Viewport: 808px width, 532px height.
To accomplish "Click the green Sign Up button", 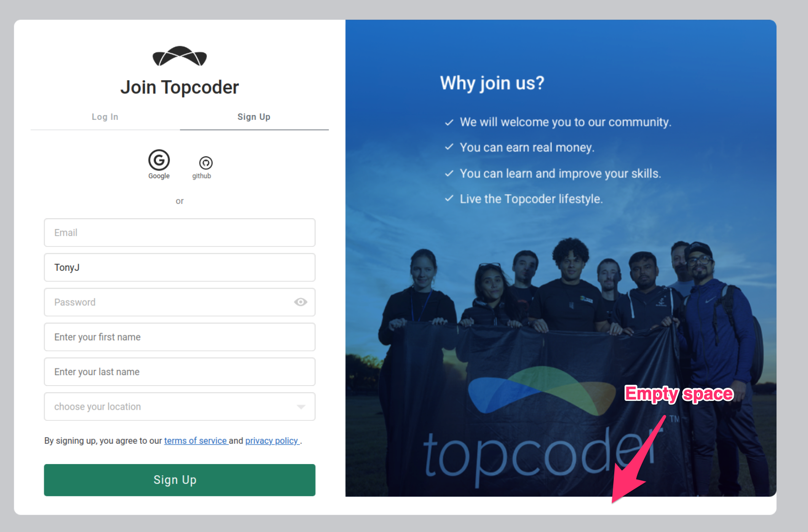I will tap(180, 480).
